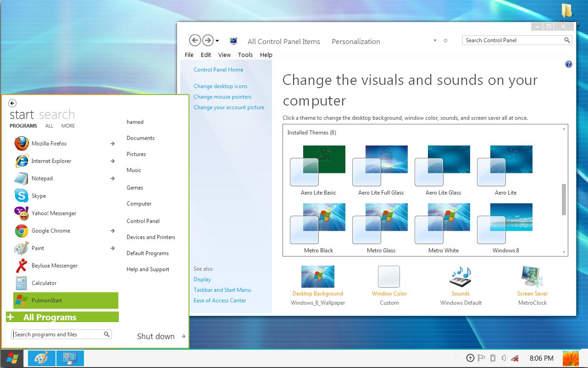Image resolution: width=588 pixels, height=368 pixels.
Task: Open the View menu
Action: click(x=224, y=55)
